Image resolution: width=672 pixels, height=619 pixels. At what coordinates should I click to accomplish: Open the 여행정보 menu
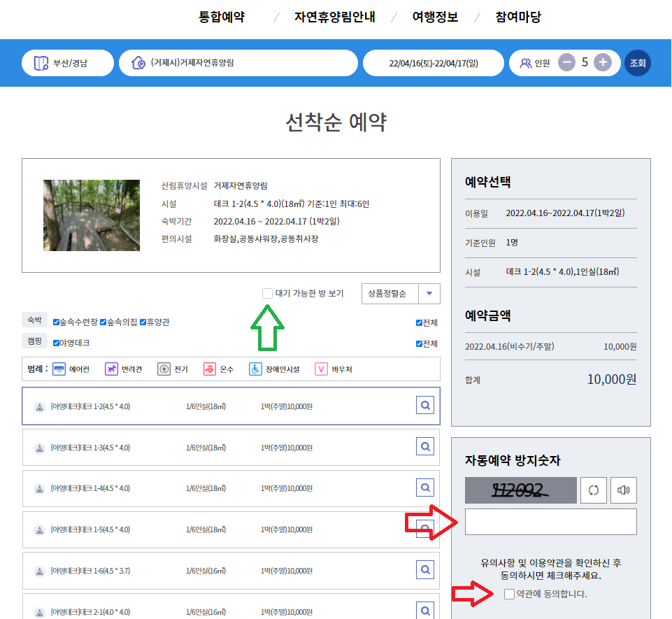[x=435, y=17]
